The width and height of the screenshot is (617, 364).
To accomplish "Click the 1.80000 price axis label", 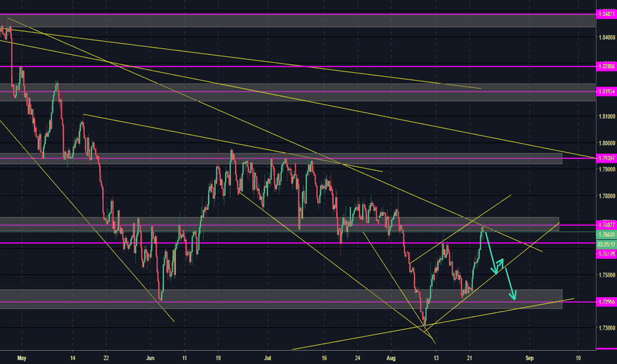I will click(x=607, y=143).
